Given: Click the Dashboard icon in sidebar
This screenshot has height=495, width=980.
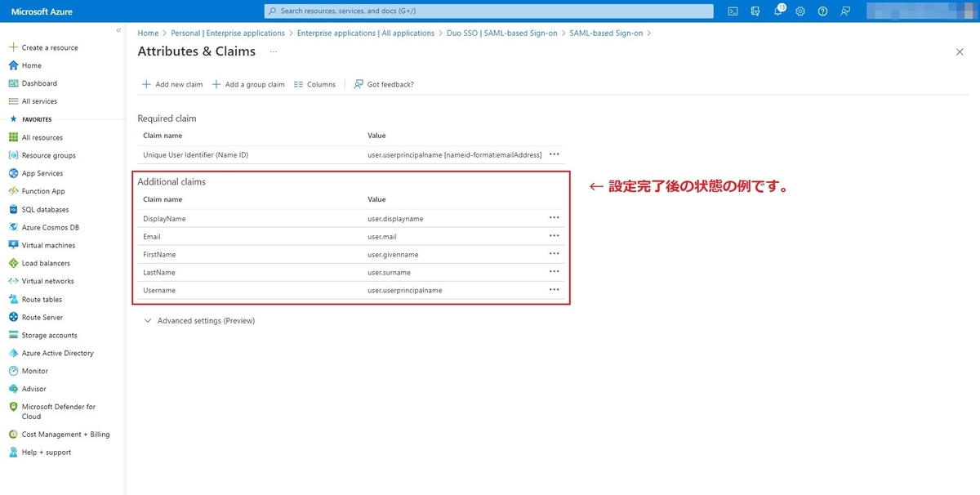Looking at the screenshot, I should tap(13, 83).
